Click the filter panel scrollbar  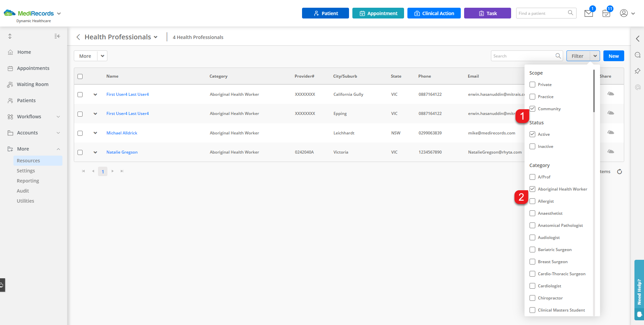[x=594, y=91]
